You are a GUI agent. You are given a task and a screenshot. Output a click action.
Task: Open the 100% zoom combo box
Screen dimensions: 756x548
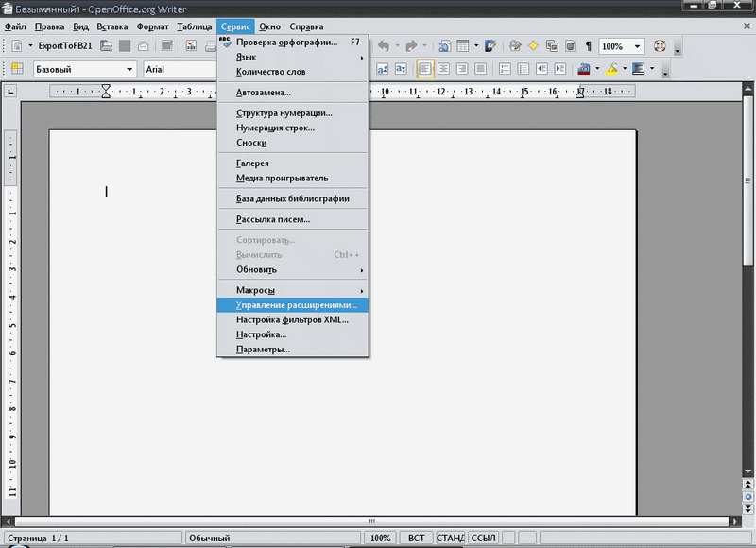pos(622,46)
